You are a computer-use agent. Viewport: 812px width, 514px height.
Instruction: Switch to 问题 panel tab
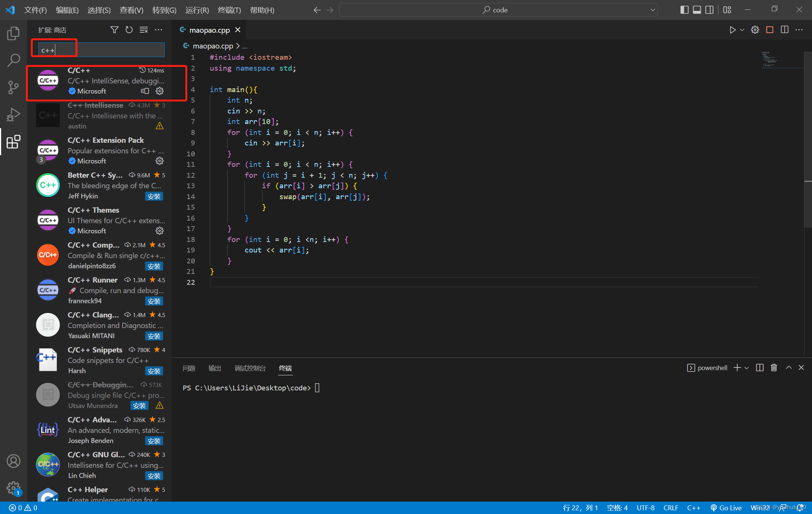[x=189, y=368]
